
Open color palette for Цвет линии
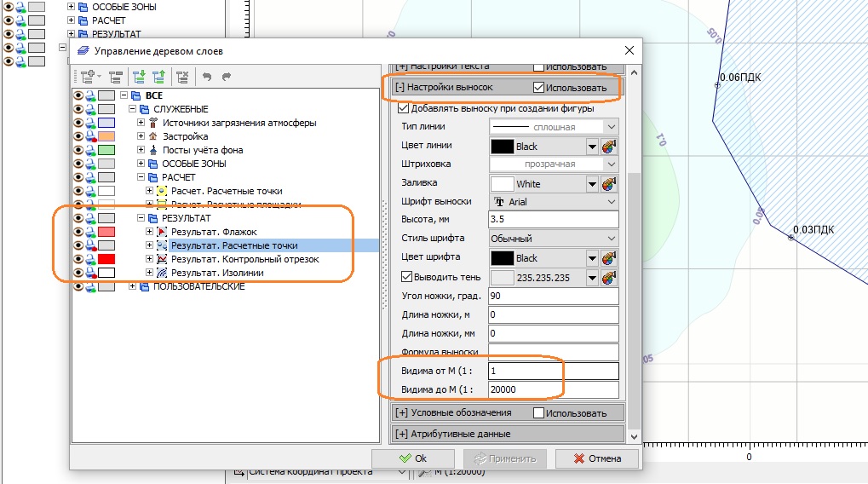609,147
